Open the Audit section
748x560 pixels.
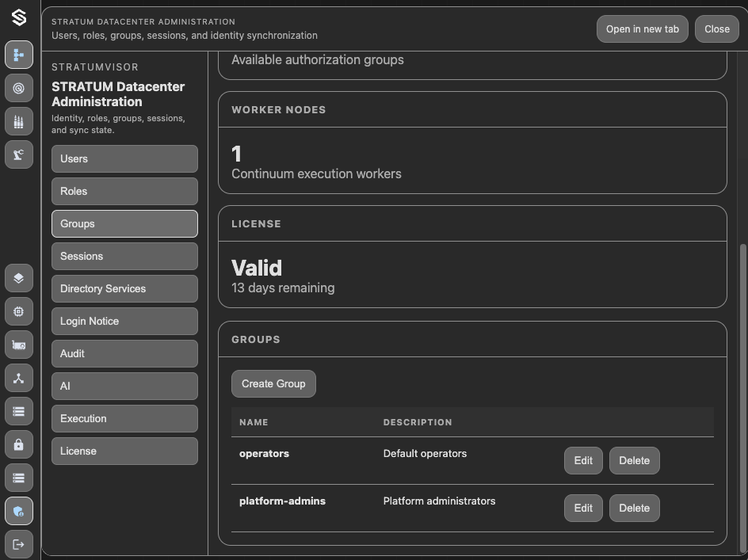click(124, 353)
